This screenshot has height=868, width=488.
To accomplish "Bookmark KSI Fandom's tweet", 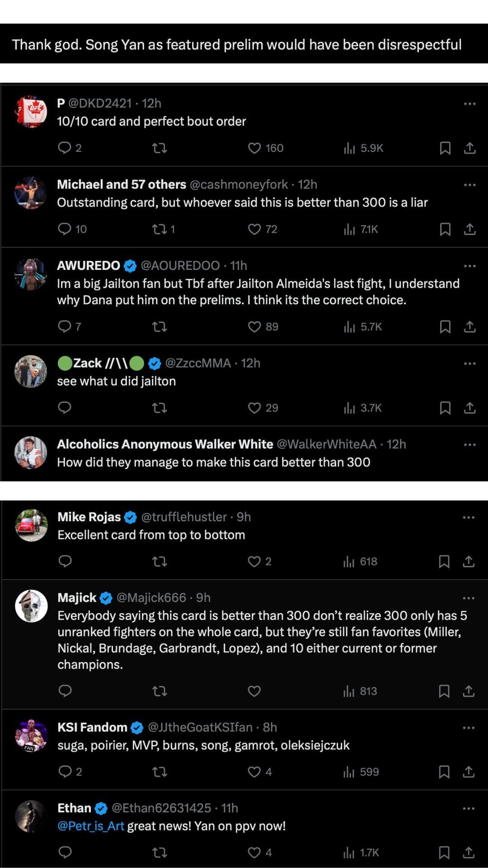I will [x=444, y=772].
